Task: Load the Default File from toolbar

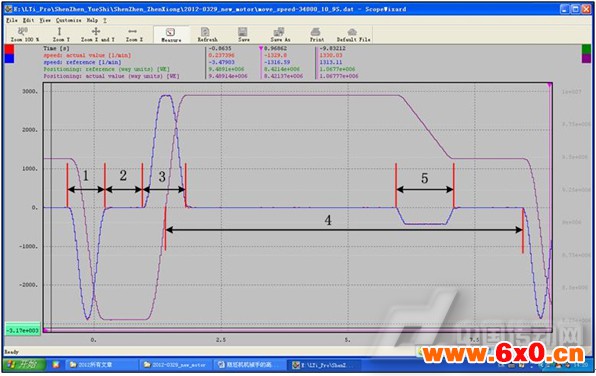Action: pos(353,34)
